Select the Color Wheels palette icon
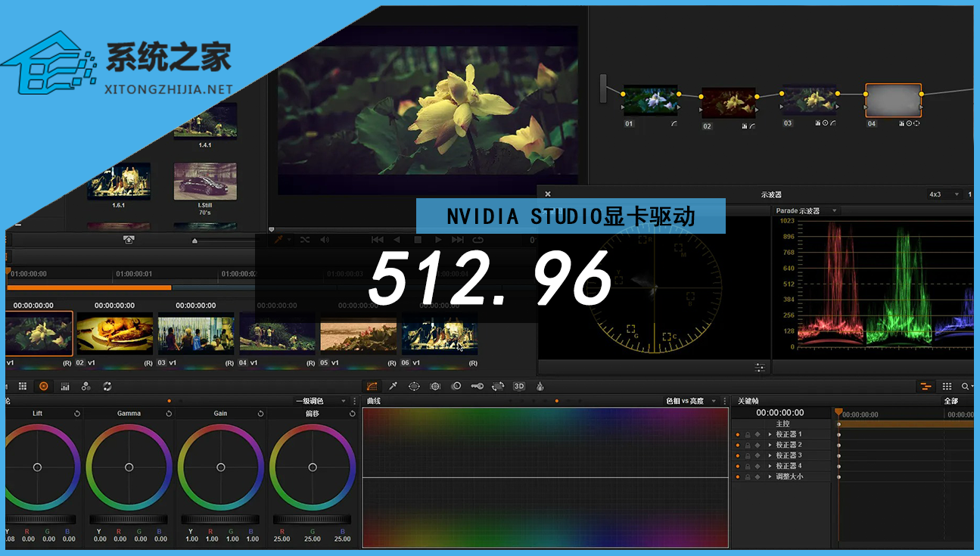Viewport: 980px width, 556px height. point(43,386)
